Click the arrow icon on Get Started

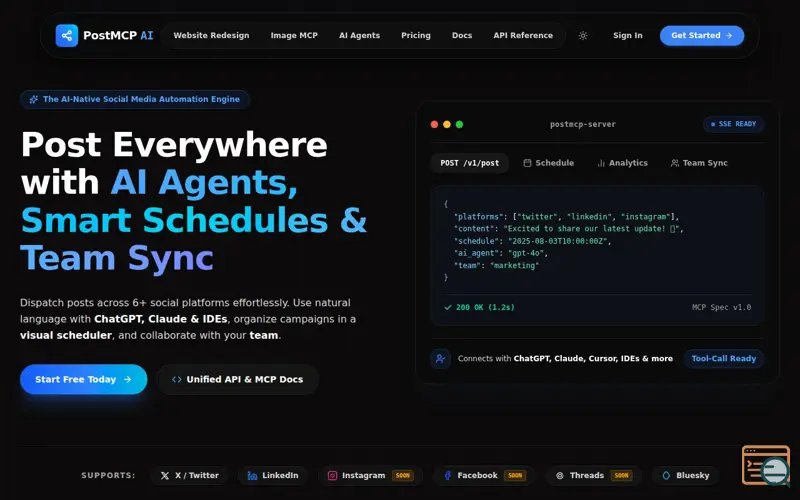click(x=729, y=36)
